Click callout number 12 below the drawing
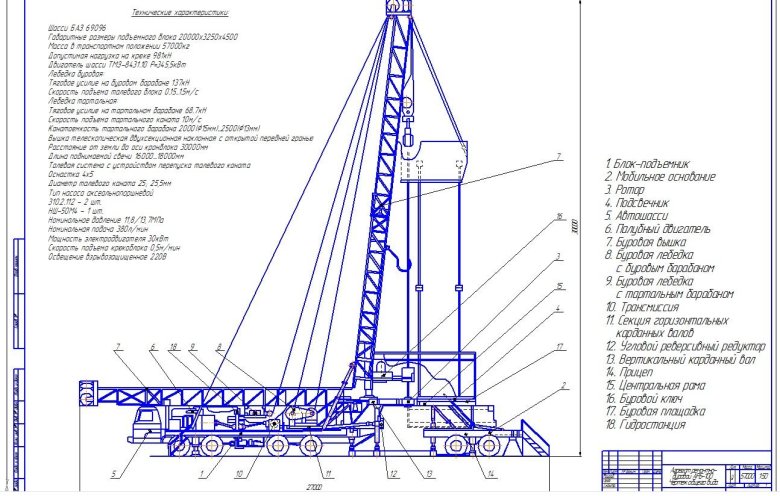This screenshot has width=780, height=496. point(393,471)
